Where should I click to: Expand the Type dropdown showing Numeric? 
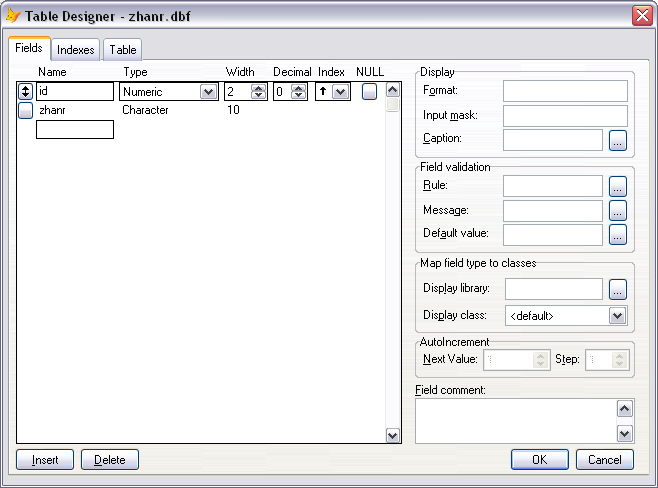(208, 91)
